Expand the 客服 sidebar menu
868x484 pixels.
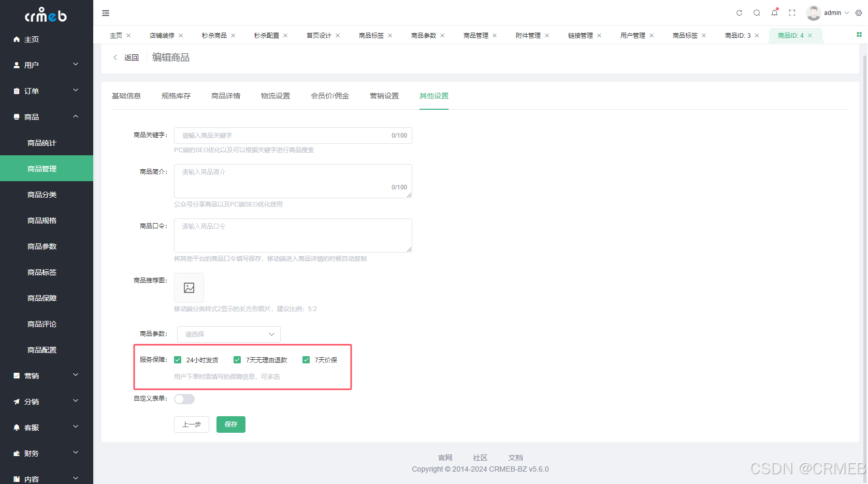(47, 428)
